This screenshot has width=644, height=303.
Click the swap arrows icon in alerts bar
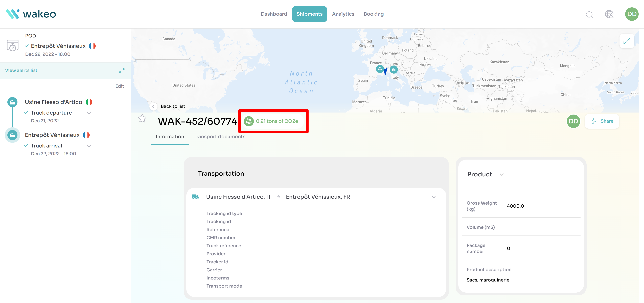click(122, 71)
